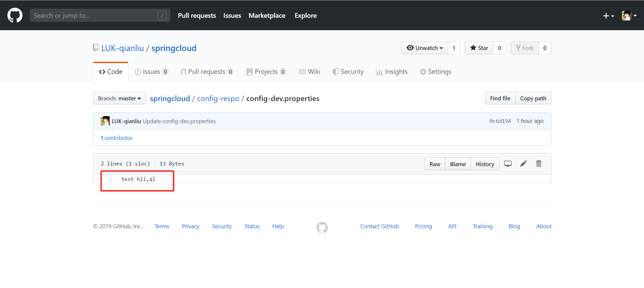The height and width of the screenshot is (288, 644).
Task: Switch to the repository Pull requests tab
Action: click(x=207, y=71)
